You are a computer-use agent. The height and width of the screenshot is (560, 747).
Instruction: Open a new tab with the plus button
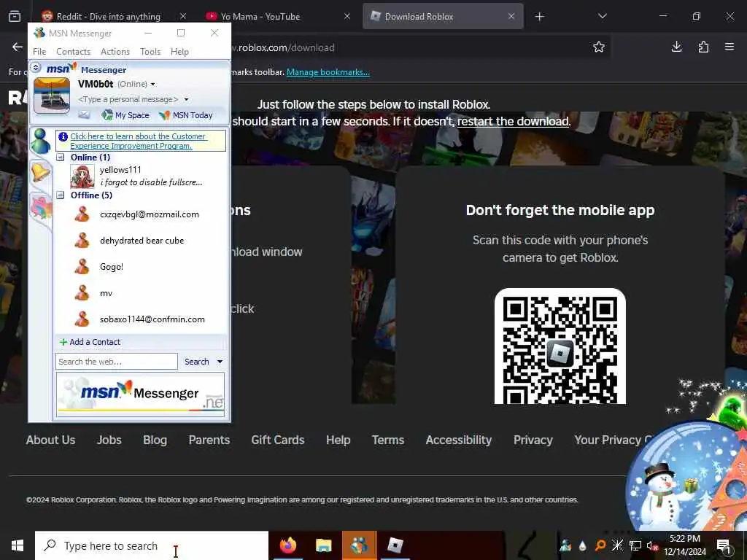tap(539, 16)
